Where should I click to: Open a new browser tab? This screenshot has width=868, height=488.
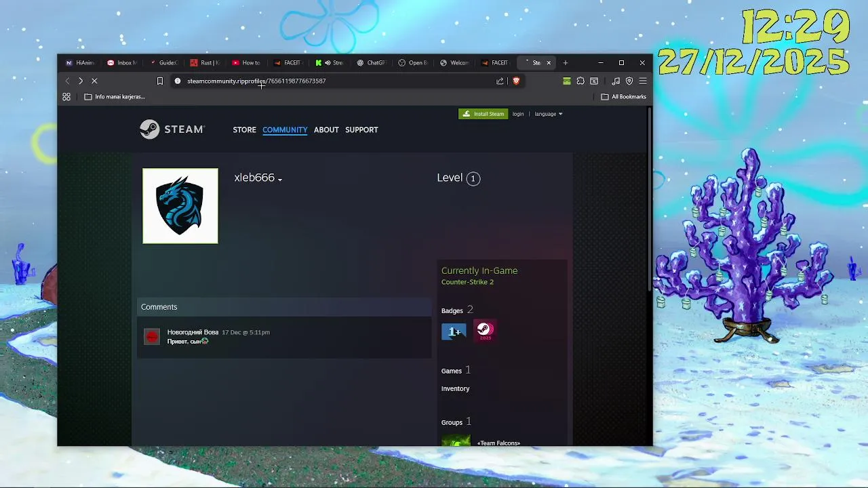(566, 63)
